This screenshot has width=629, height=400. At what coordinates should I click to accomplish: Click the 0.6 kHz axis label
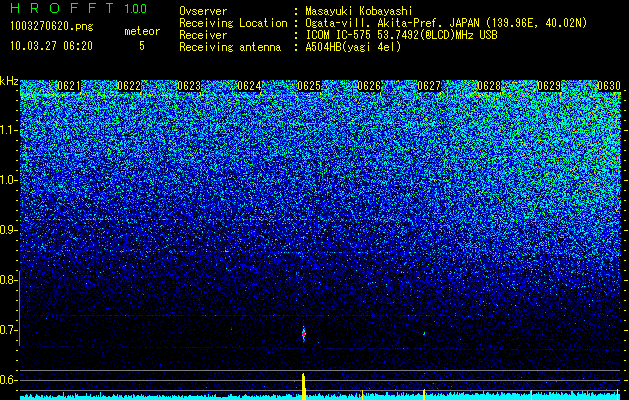coord(8,380)
